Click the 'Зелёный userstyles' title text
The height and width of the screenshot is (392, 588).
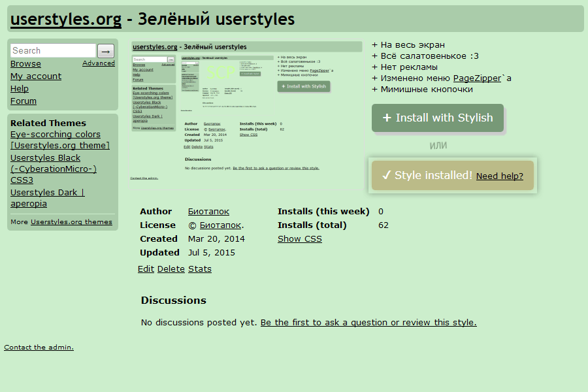216,19
